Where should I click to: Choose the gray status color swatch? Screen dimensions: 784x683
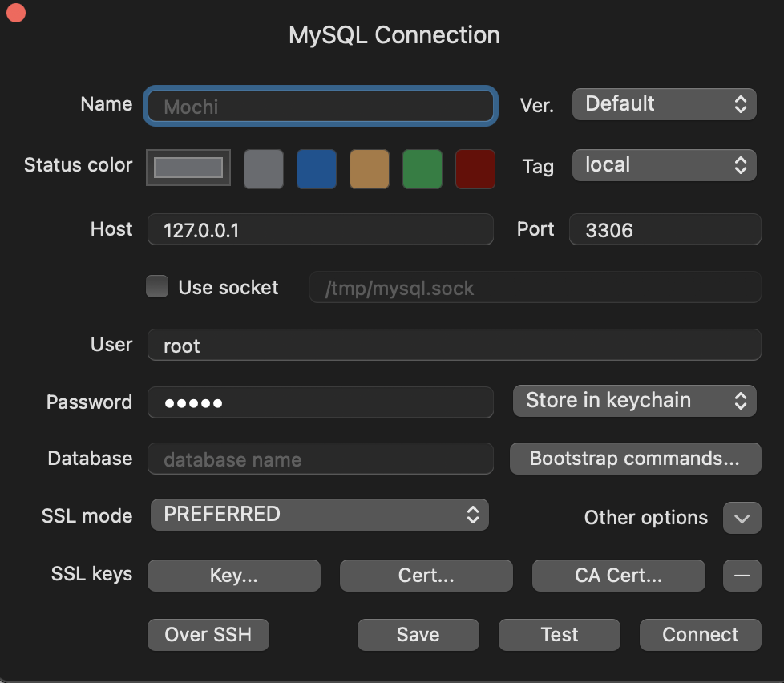pos(263,168)
